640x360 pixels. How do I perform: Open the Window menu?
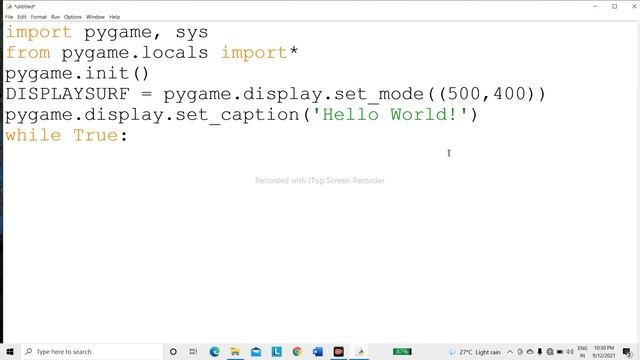pos(95,17)
